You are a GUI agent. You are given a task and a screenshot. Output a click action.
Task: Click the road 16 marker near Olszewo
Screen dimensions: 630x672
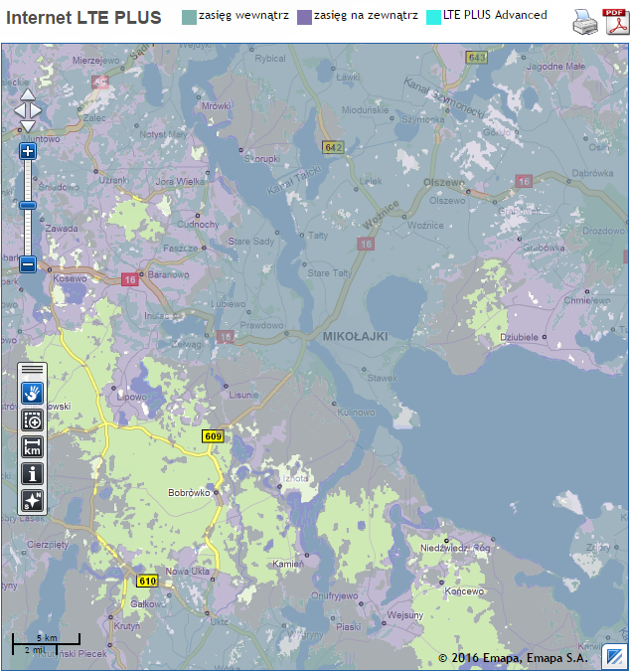point(524,181)
